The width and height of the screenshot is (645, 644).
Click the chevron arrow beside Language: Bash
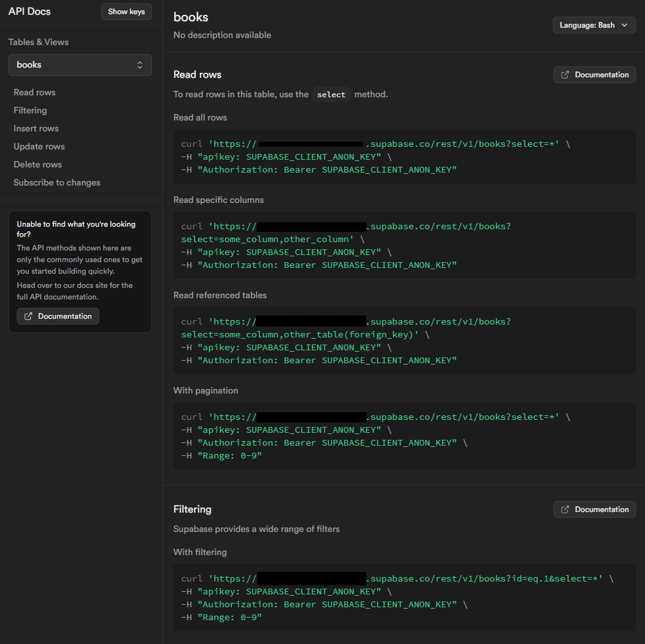624,25
